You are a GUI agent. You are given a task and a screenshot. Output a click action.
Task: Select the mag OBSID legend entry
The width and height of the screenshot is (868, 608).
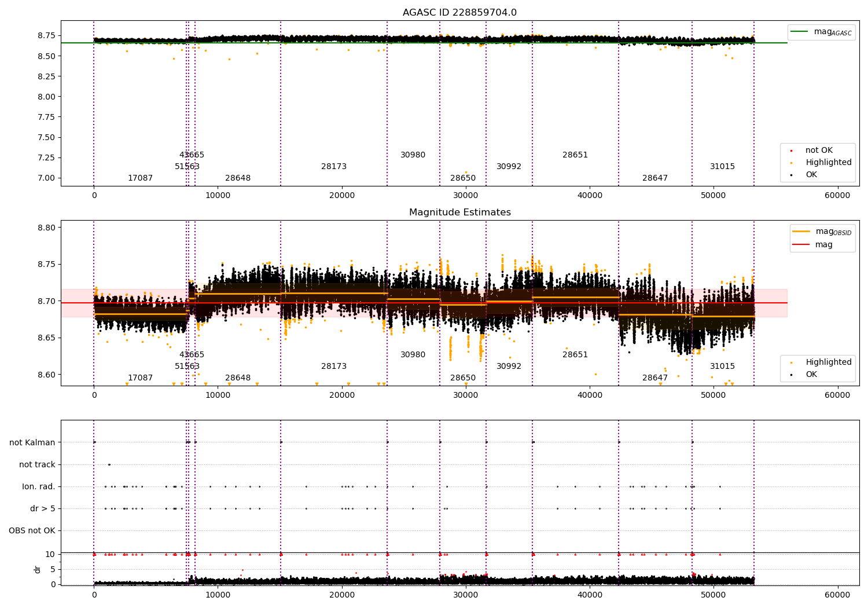pos(822,232)
